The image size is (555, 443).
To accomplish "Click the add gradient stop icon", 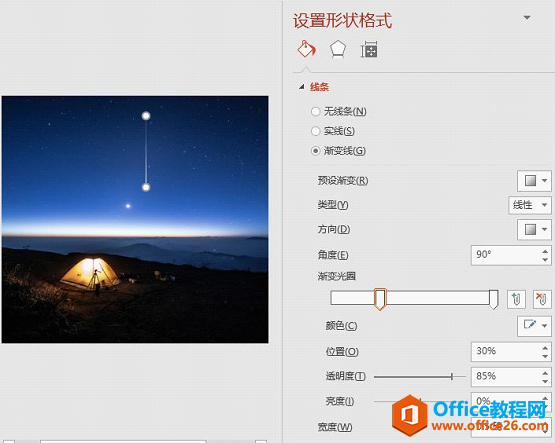I will 516,299.
